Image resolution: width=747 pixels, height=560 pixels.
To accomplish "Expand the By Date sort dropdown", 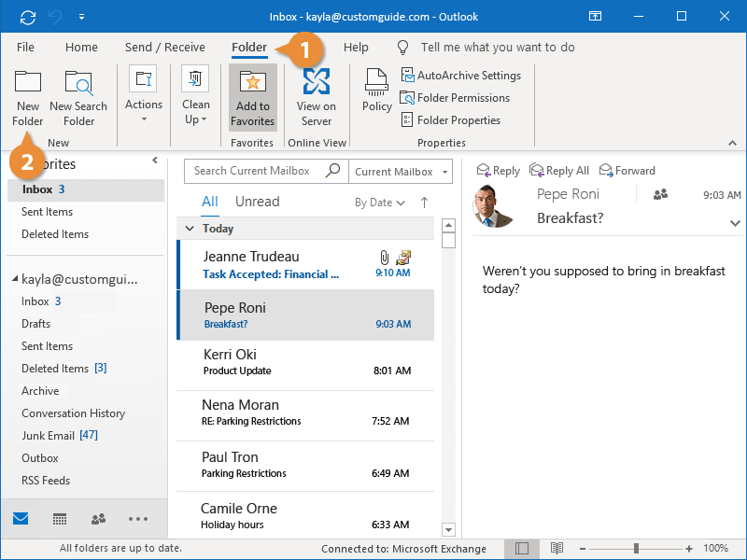I will tap(380, 203).
